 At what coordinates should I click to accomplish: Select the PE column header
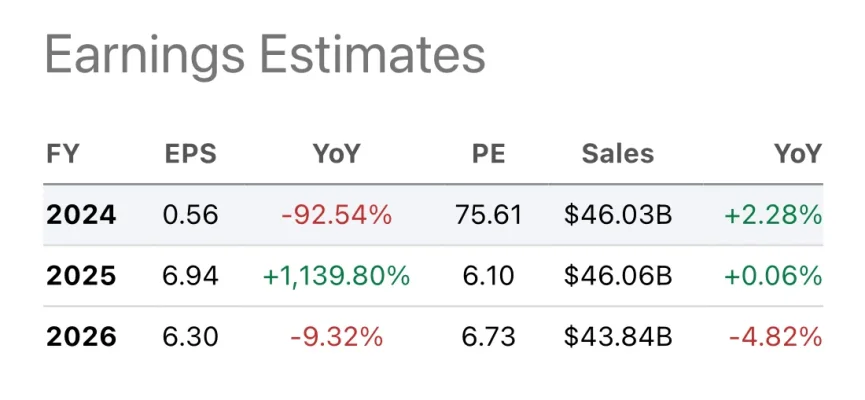point(489,154)
